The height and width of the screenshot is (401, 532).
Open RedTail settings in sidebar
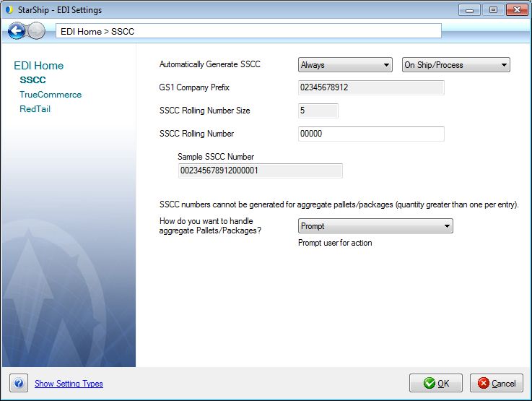pyautogui.click(x=35, y=109)
